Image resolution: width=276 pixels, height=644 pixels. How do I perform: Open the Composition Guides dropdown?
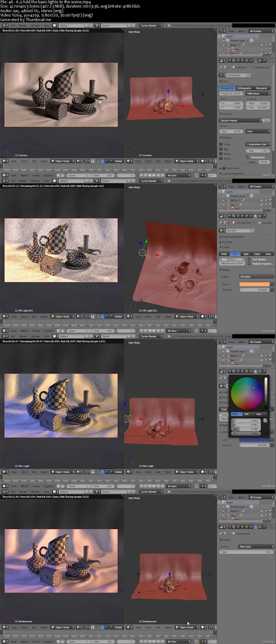(x=258, y=144)
